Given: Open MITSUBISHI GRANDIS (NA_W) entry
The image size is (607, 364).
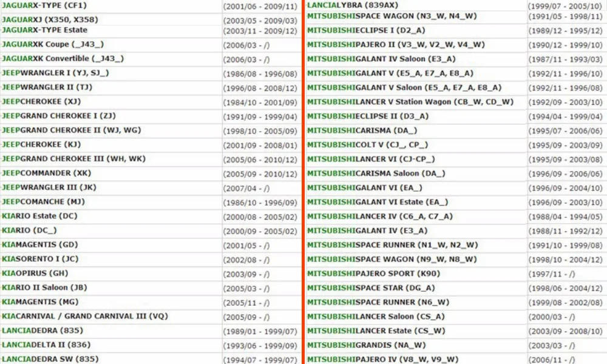Looking at the screenshot, I should coord(367,345).
